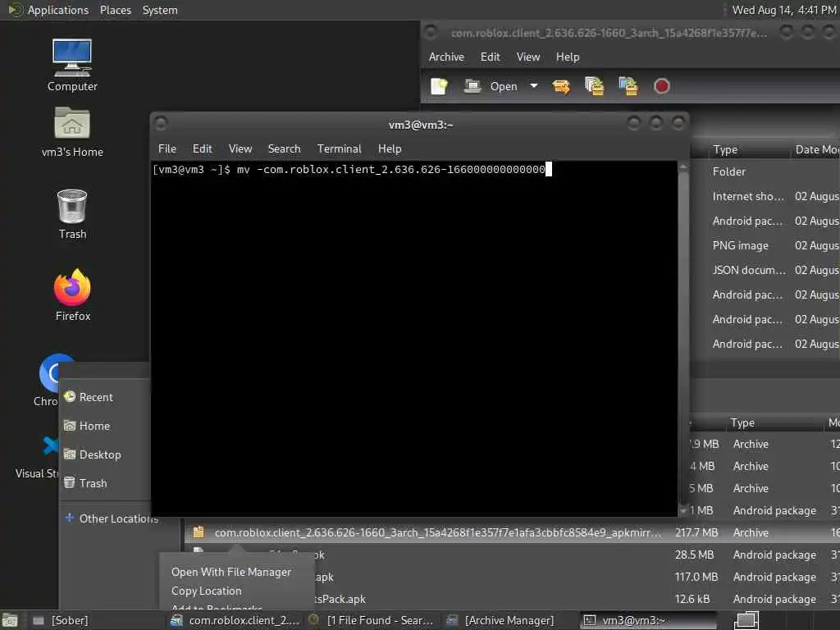This screenshot has height=630, width=840.
Task: Open the System menu in top panel
Action: (x=160, y=10)
